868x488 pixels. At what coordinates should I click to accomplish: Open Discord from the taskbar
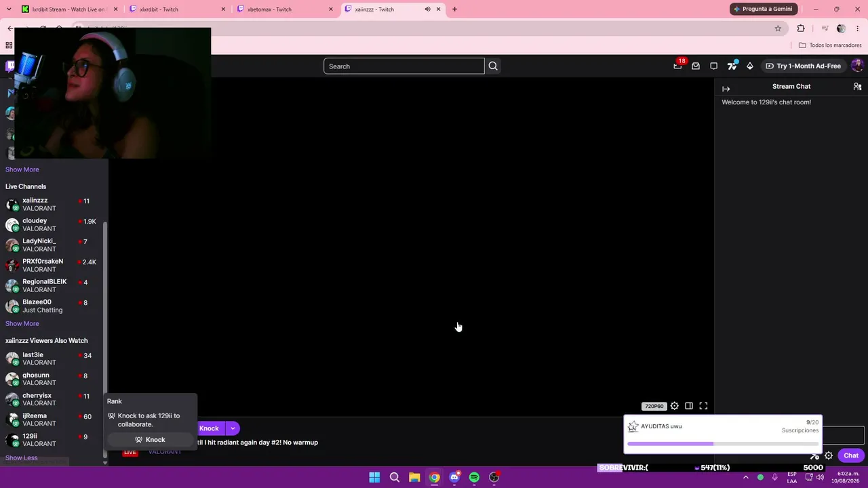pyautogui.click(x=454, y=477)
